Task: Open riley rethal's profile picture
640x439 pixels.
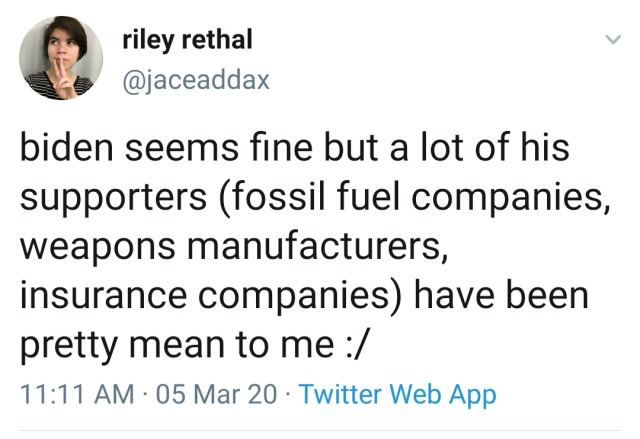Action: (x=60, y=58)
